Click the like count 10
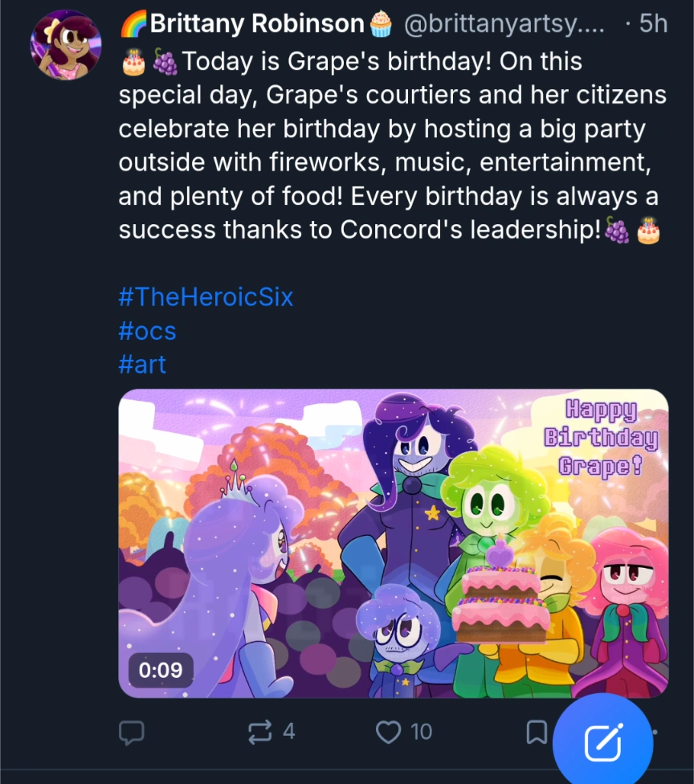 [x=421, y=732]
